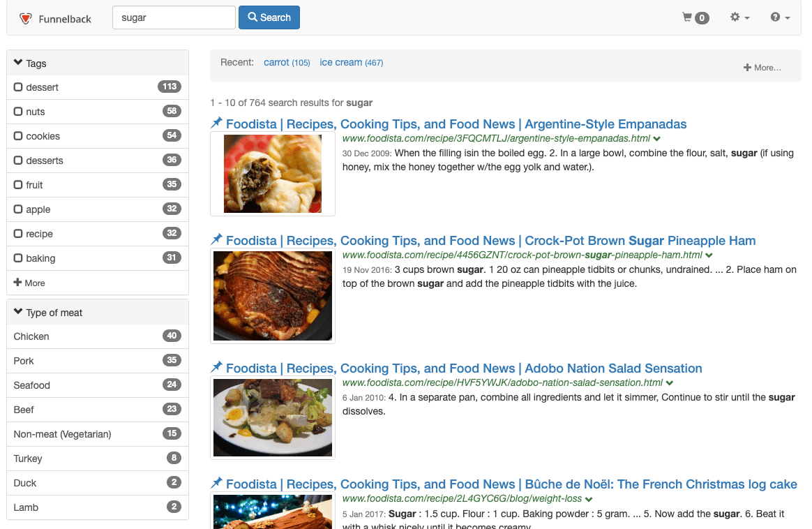Check the dessert tag checkbox
812x529 pixels.
click(x=19, y=87)
